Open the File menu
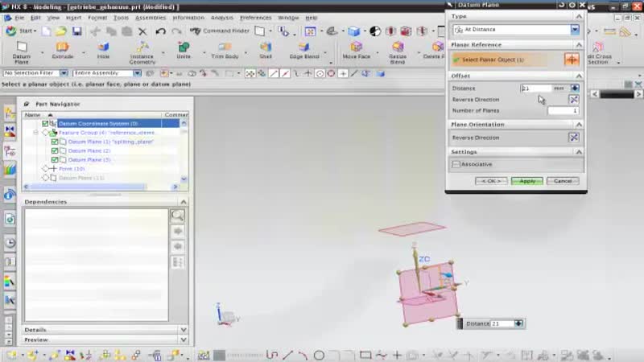This screenshot has height=362, width=644. coord(19,18)
